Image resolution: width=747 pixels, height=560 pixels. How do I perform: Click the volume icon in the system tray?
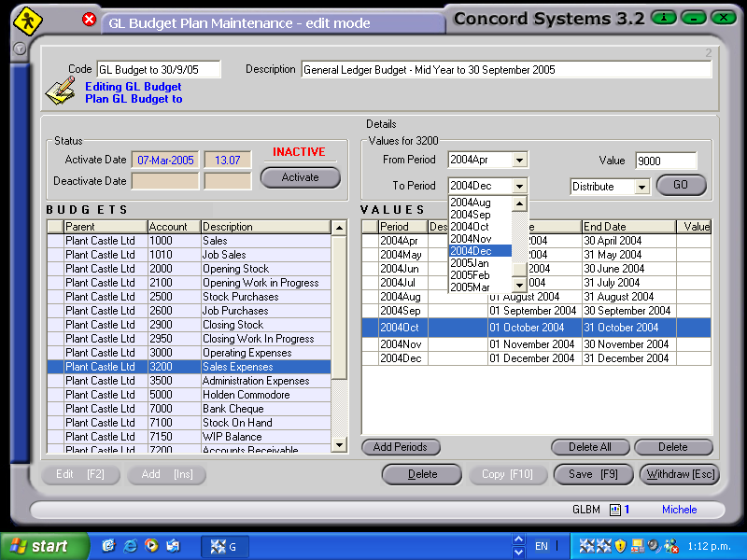[652, 545]
